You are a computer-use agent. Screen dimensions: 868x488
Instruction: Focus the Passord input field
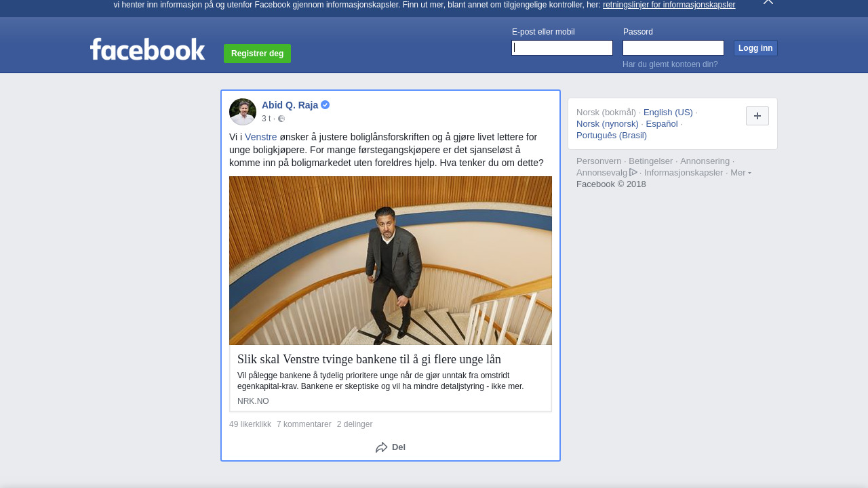click(673, 47)
